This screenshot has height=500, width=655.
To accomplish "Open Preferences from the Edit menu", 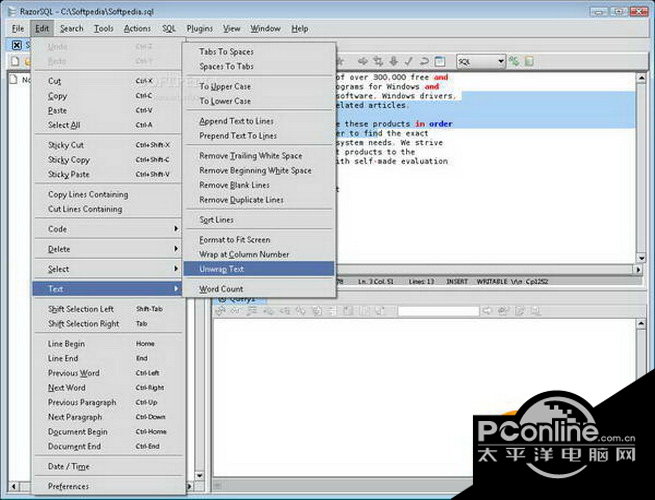I will [x=69, y=486].
